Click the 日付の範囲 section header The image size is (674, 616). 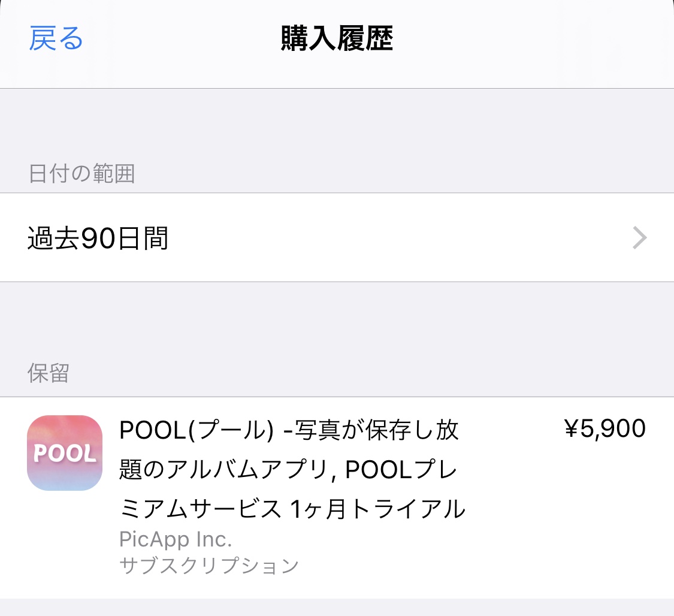(x=81, y=174)
